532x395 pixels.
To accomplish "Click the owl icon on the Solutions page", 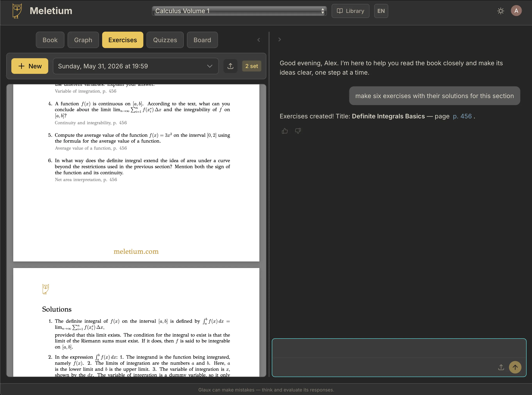I will coord(46,289).
